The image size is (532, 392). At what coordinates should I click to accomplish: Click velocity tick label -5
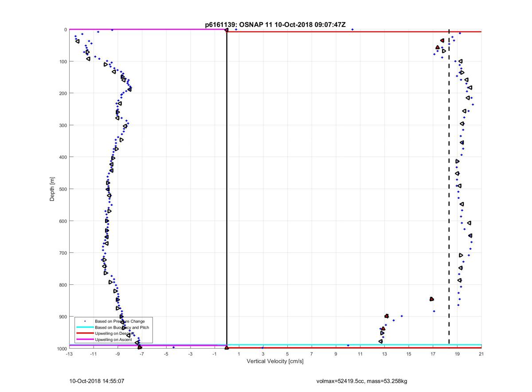tap(166, 354)
